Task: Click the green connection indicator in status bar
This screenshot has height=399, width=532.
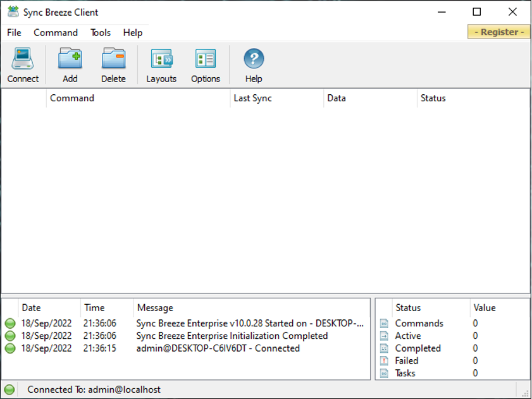Action: pyautogui.click(x=9, y=390)
